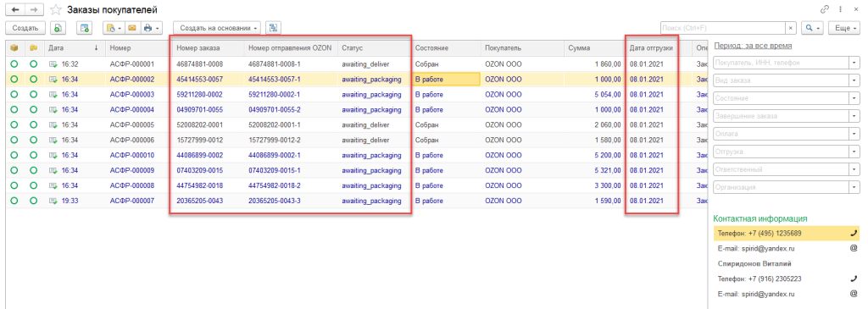The height and width of the screenshot is (309, 868).
Task: Select order АСФР-000004
Action: coord(132,109)
